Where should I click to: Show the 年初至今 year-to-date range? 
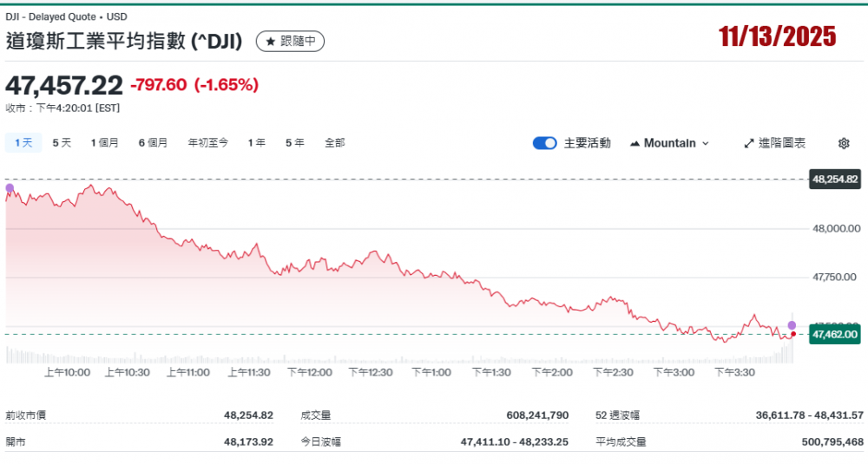click(x=208, y=143)
